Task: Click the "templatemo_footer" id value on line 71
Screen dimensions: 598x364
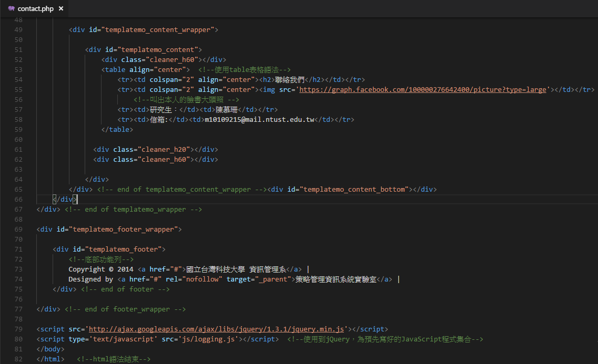Action: point(123,249)
